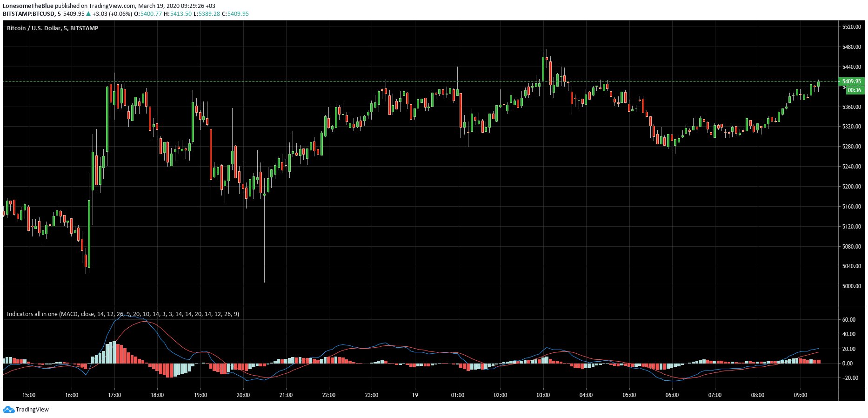Image resolution: width=868 pixels, height=418 pixels.
Task: Click the 60.00 indicator axis label
Action: (849, 320)
